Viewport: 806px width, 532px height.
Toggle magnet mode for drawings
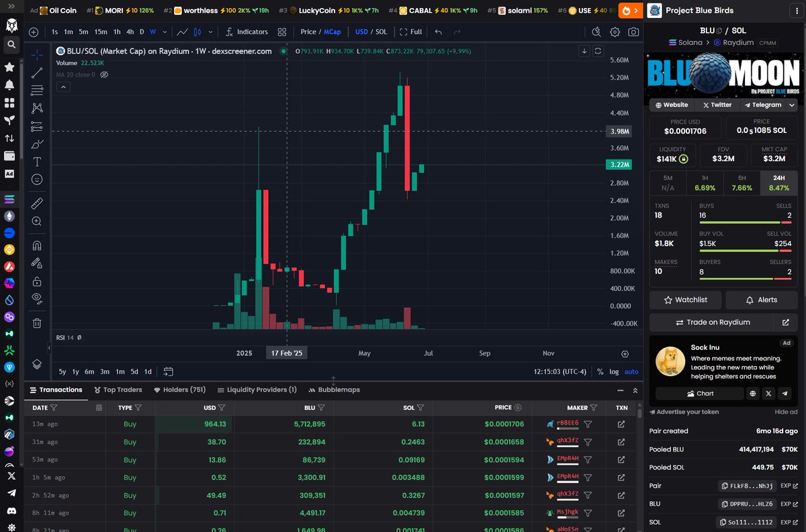(37, 245)
